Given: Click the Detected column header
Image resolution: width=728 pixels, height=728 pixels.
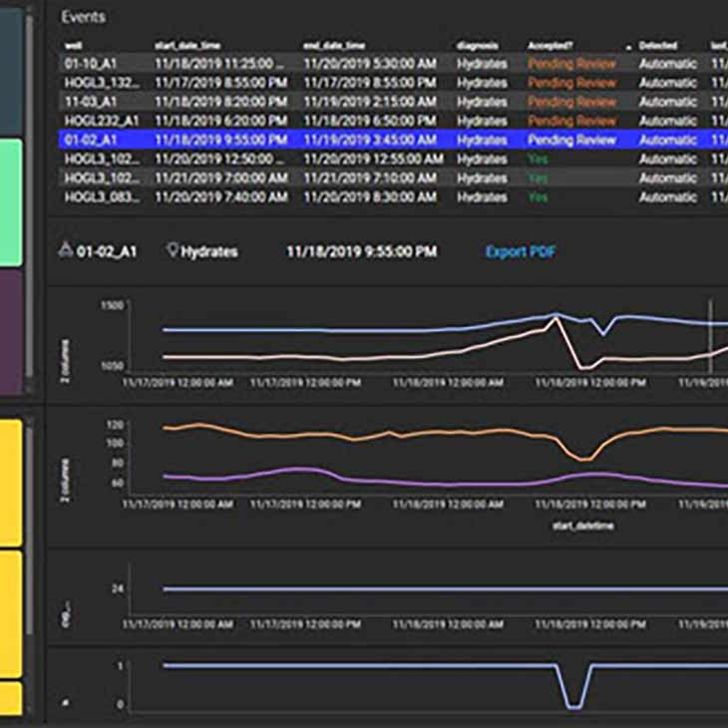Looking at the screenshot, I should [657, 46].
